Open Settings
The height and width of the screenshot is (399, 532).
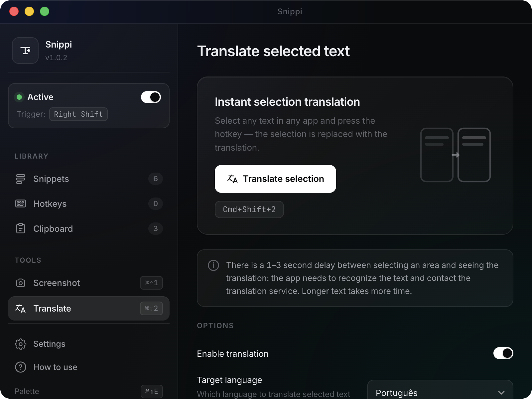(89, 344)
